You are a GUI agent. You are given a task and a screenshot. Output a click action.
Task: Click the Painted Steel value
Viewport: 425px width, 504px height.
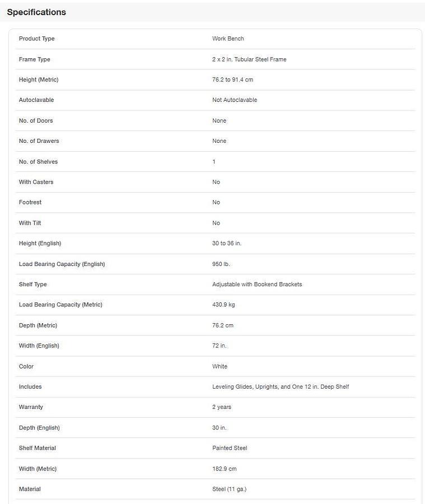230,448
